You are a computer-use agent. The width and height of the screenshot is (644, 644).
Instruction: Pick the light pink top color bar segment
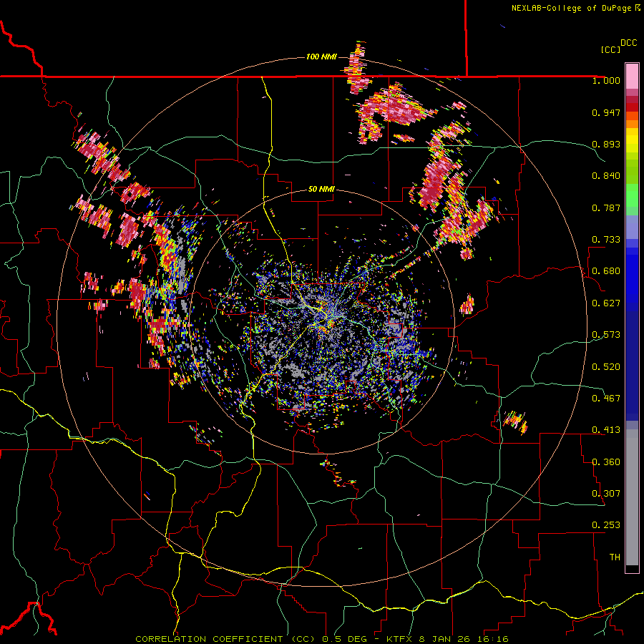tap(632, 76)
